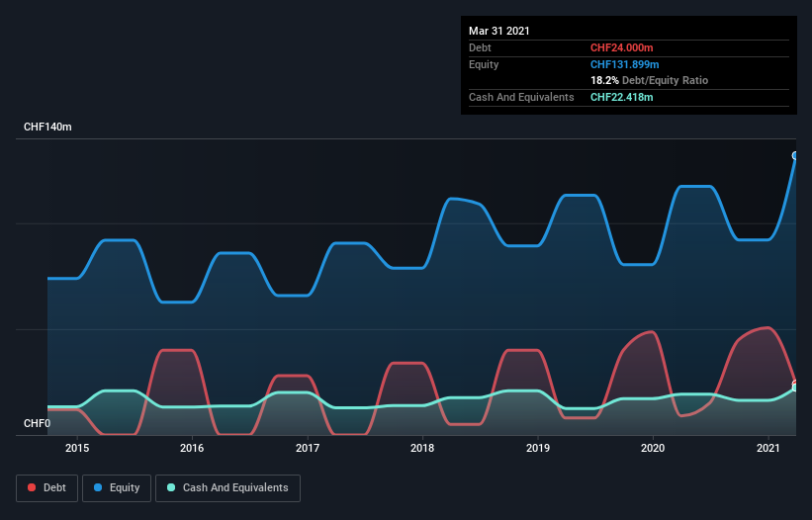Toggle the Debt legend button
Image resolution: width=812 pixels, height=520 pixels.
coord(46,488)
